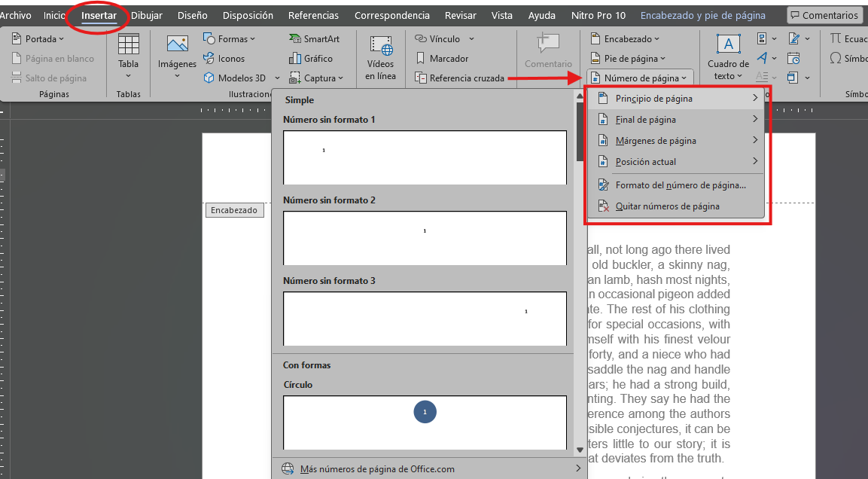Insert a Gráfico chart

311,58
